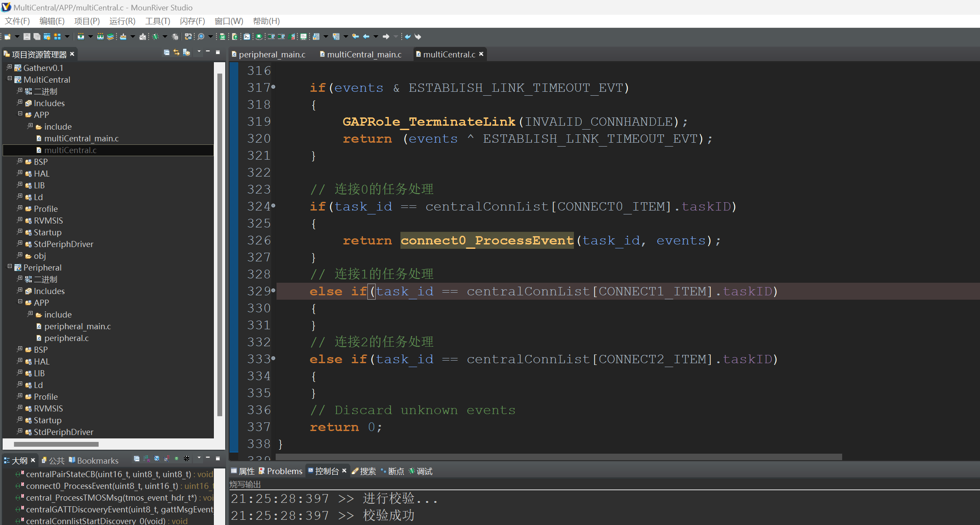Collapse the MultiCentral project node
The height and width of the screenshot is (525, 980).
(10, 79)
